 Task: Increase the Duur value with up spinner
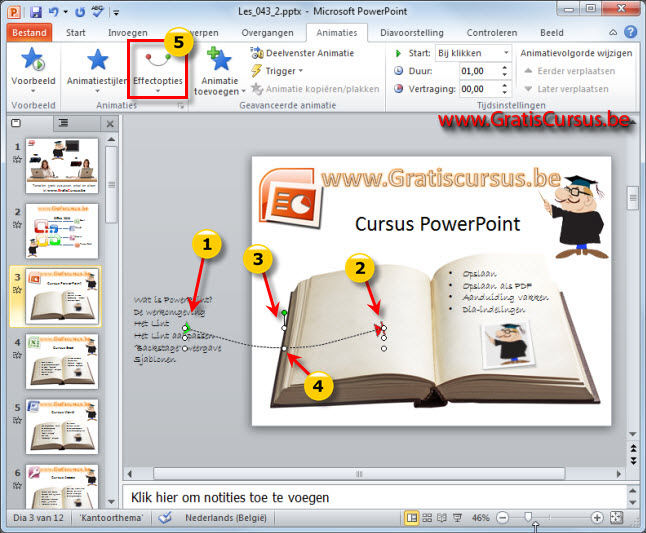(x=505, y=67)
